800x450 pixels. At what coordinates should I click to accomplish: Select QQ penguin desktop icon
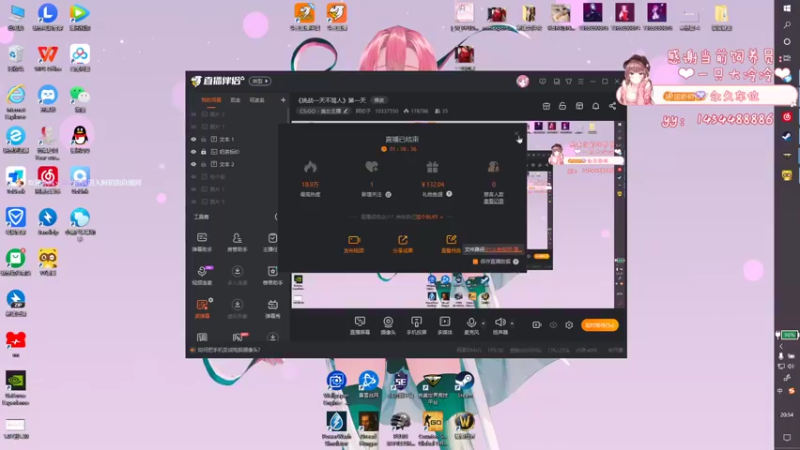coord(80,139)
